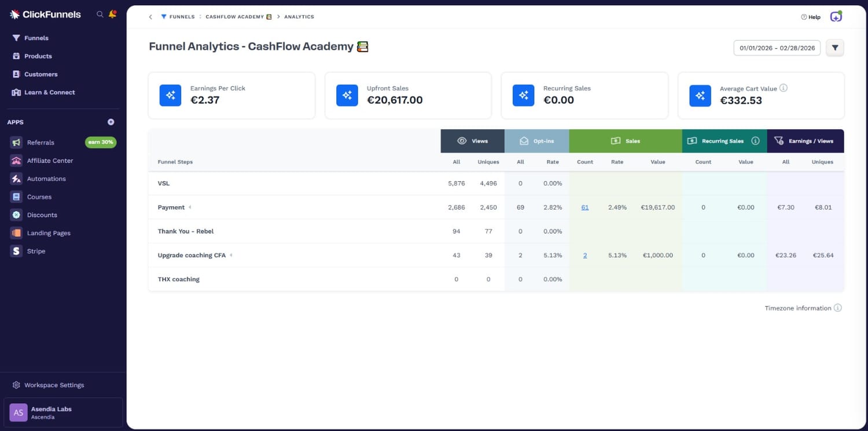Add a new app with plus icon
The width and height of the screenshot is (868, 431).
point(111,122)
